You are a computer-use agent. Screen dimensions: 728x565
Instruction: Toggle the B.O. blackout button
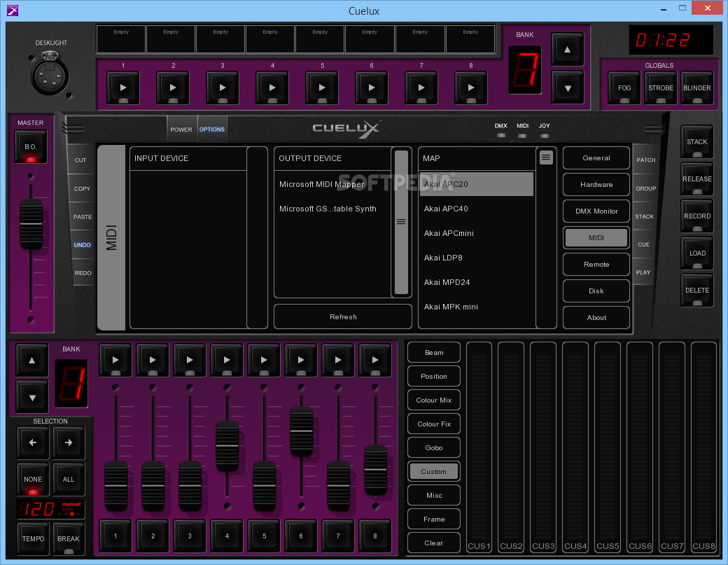[x=31, y=147]
